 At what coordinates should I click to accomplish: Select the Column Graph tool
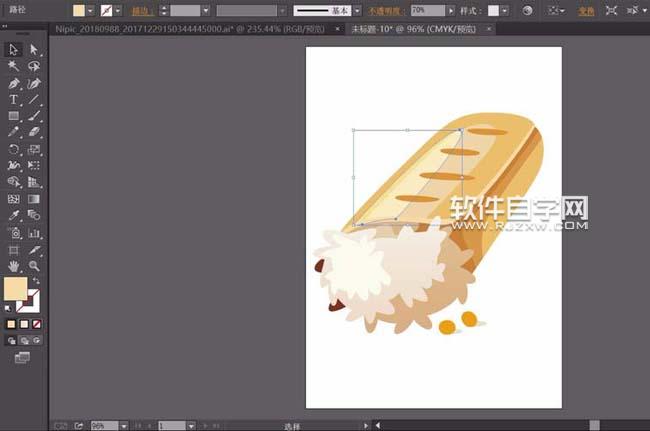[x=34, y=233]
